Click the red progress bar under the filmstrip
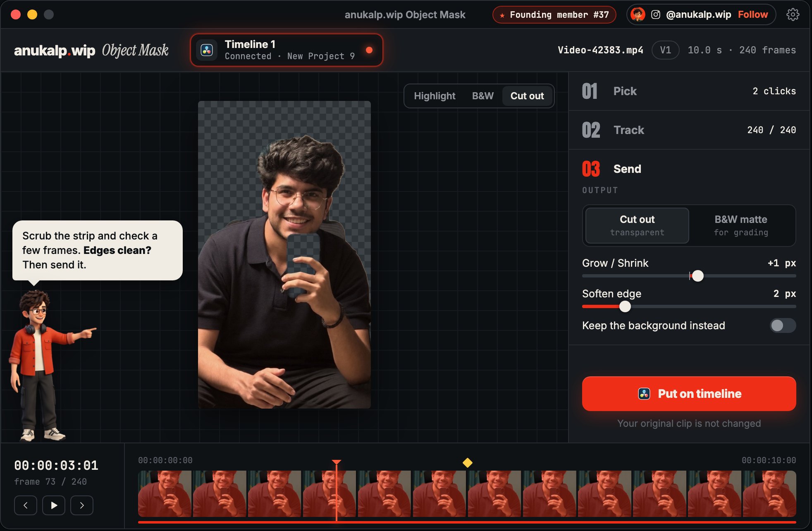812x531 pixels. pyautogui.click(x=467, y=522)
